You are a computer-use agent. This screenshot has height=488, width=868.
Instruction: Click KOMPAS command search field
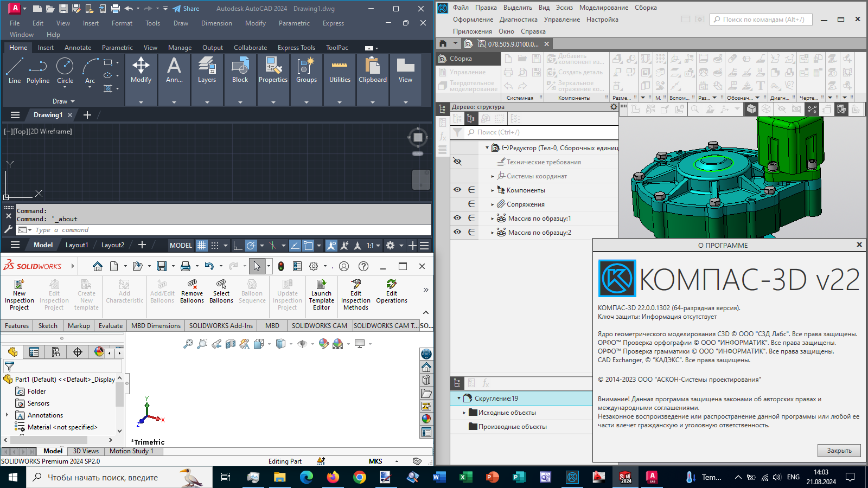tap(761, 20)
